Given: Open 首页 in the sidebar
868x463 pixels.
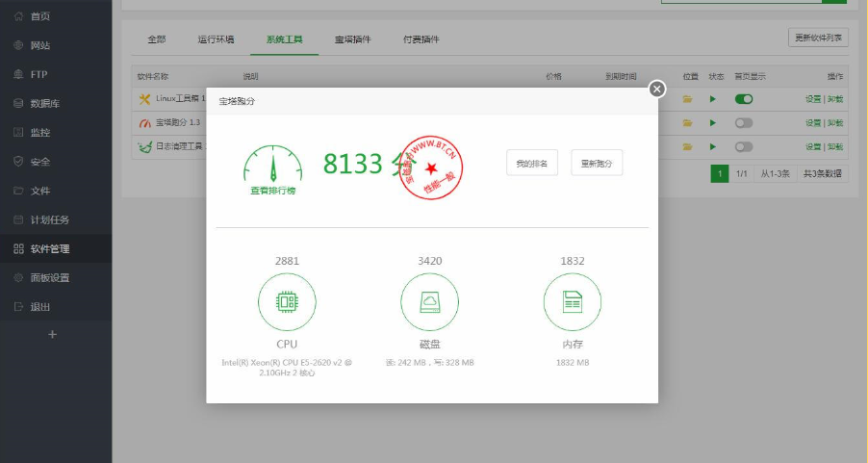Looking at the screenshot, I should [x=39, y=16].
